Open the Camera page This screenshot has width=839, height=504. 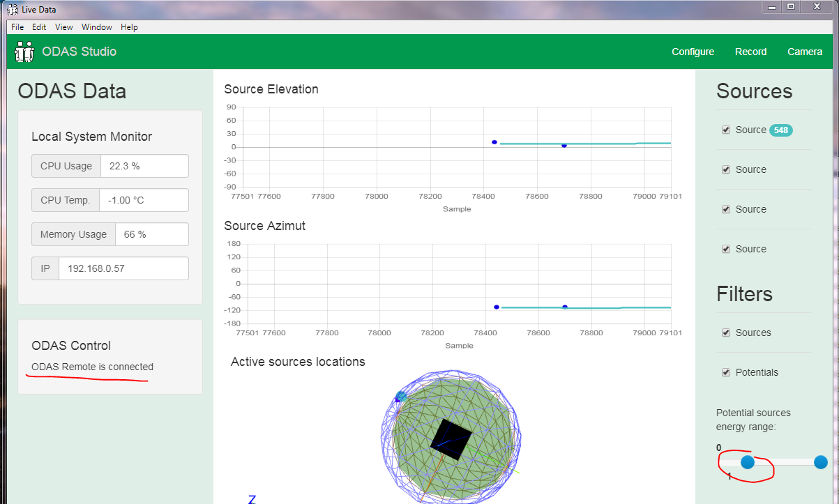pyautogui.click(x=805, y=52)
